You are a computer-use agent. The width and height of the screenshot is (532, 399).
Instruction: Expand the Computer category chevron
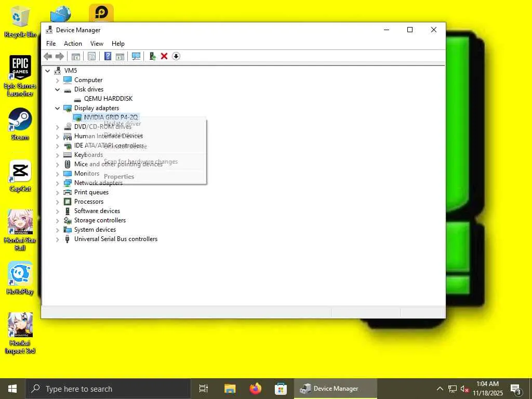click(x=57, y=80)
